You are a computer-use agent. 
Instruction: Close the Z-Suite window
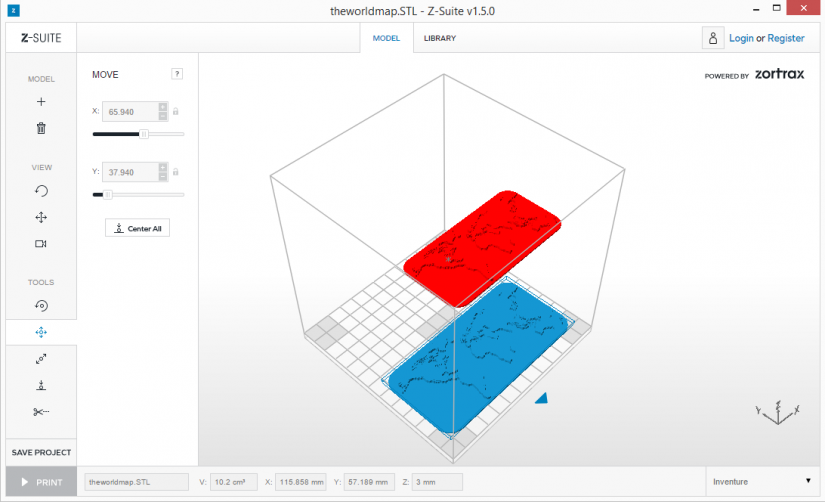[803, 8]
